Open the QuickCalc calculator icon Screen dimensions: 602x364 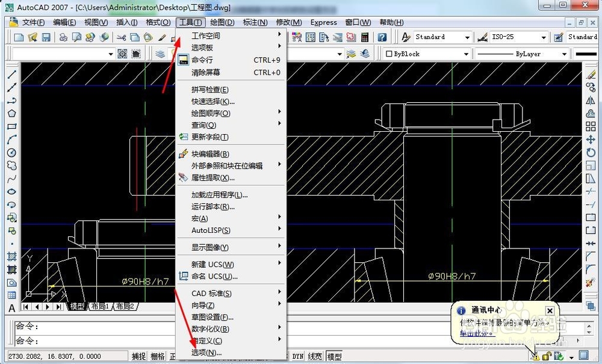pyautogui.click(x=365, y=37)
